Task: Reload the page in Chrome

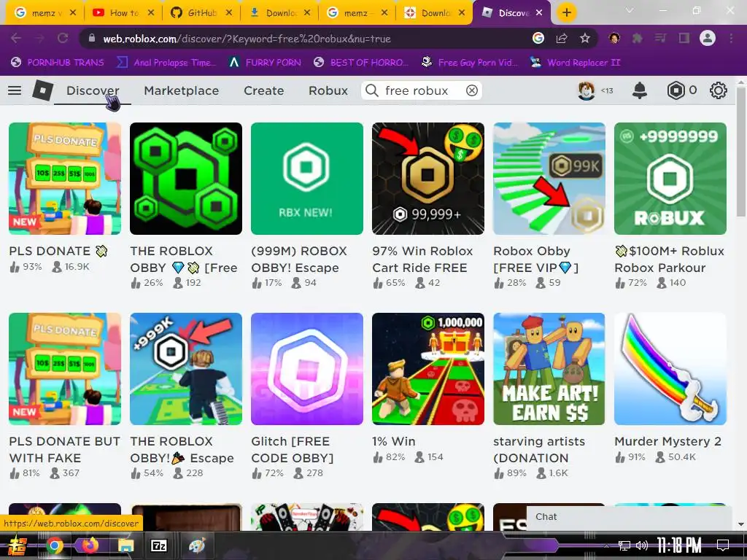Action: 63,39
